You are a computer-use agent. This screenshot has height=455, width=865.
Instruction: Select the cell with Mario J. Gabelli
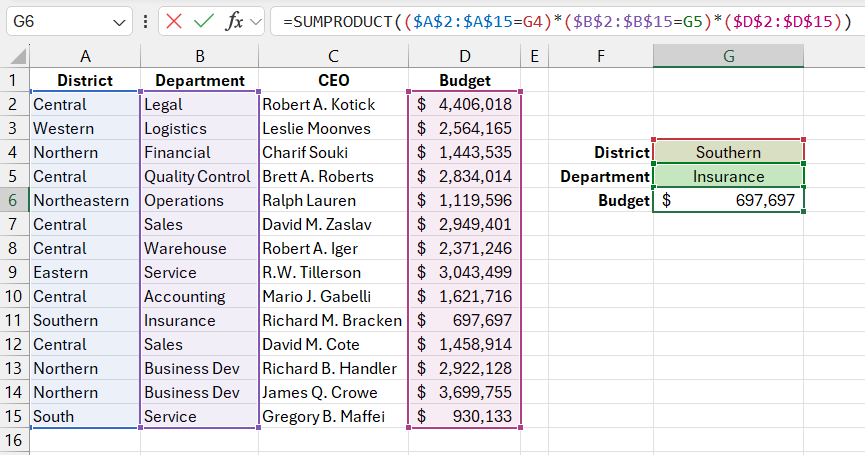point(333,296)
